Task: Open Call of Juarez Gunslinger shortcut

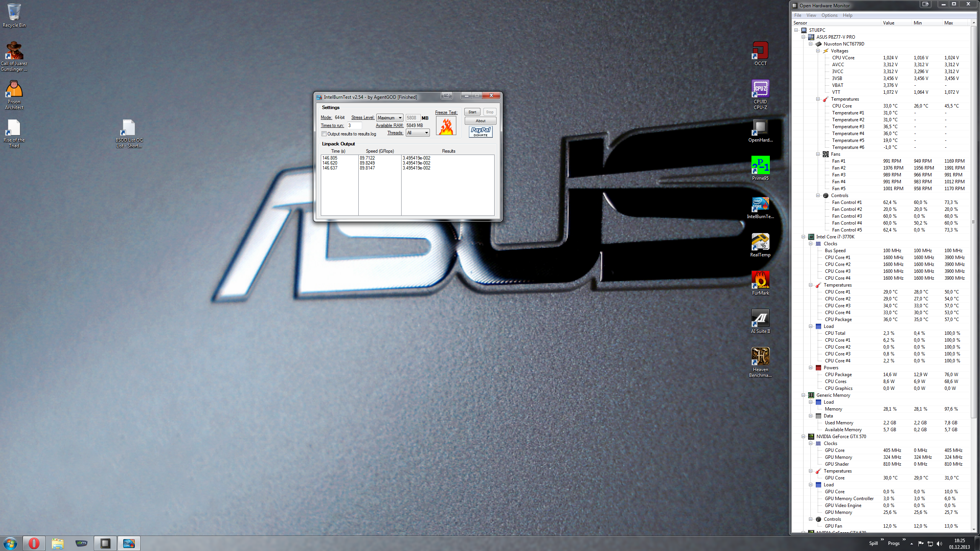Action: [14, 56]
